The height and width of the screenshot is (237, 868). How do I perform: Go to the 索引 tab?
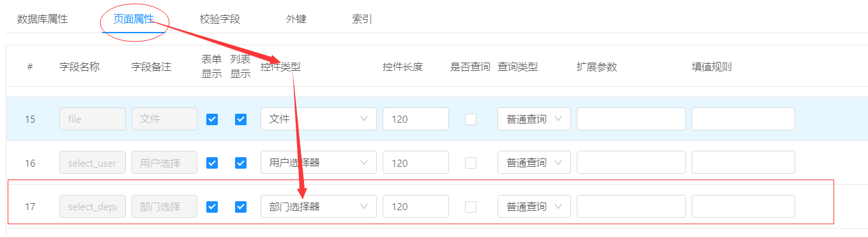[362, 19]
